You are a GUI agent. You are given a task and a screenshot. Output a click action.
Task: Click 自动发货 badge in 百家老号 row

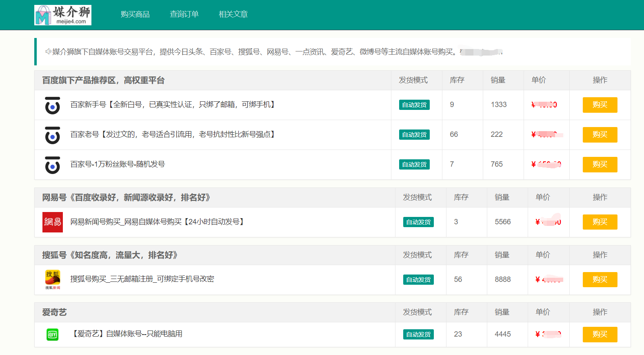(414, 135)
